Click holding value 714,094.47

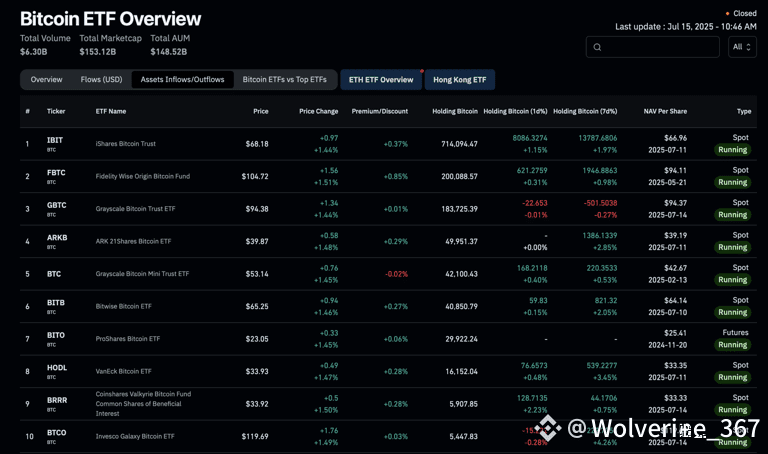[x=459, y=144]
